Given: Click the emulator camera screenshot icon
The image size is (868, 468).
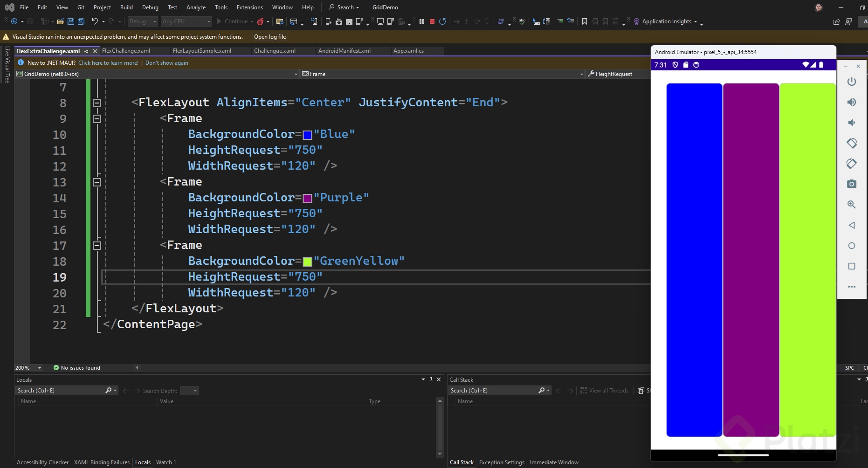Looking at the screenshot, I should pos(851,184).
